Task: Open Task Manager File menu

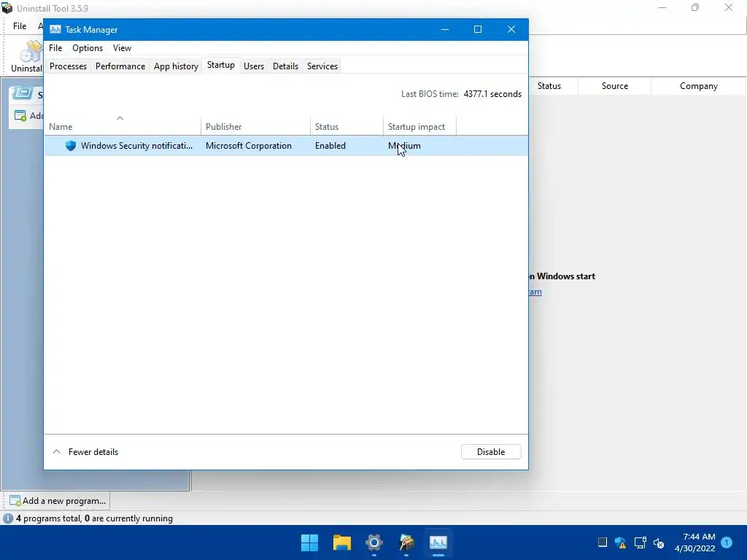Action: [x=55, y=48]
